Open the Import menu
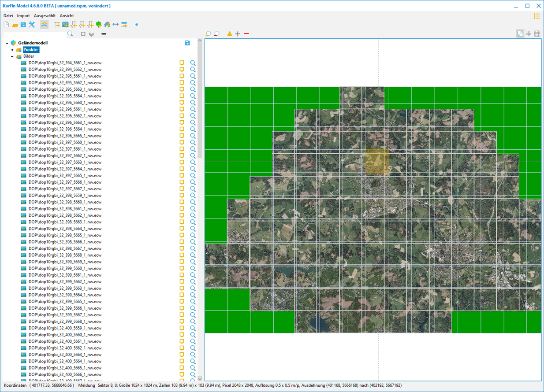544x392 pixels. point(23,16)
